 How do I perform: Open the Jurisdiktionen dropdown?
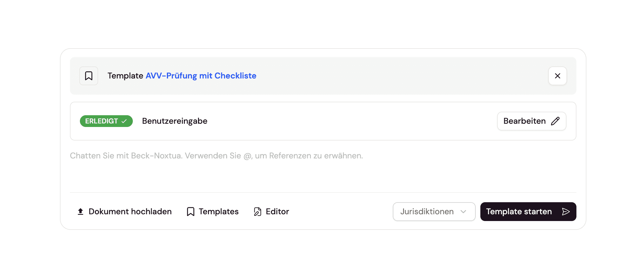click(x=427, y=212)
